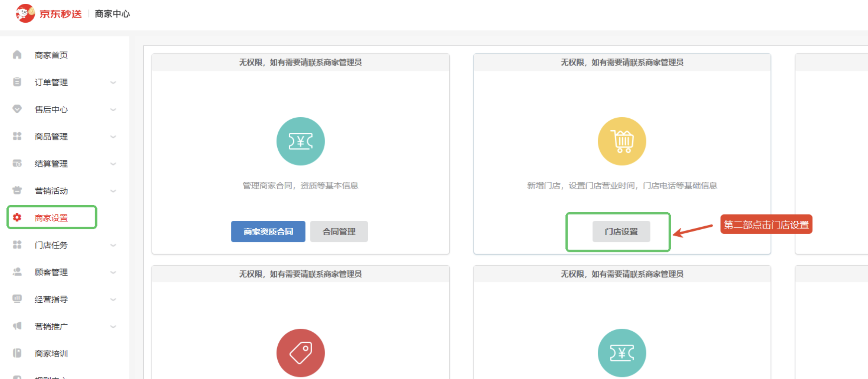Open the 营销活动 menu item

(x=51, y=191)
